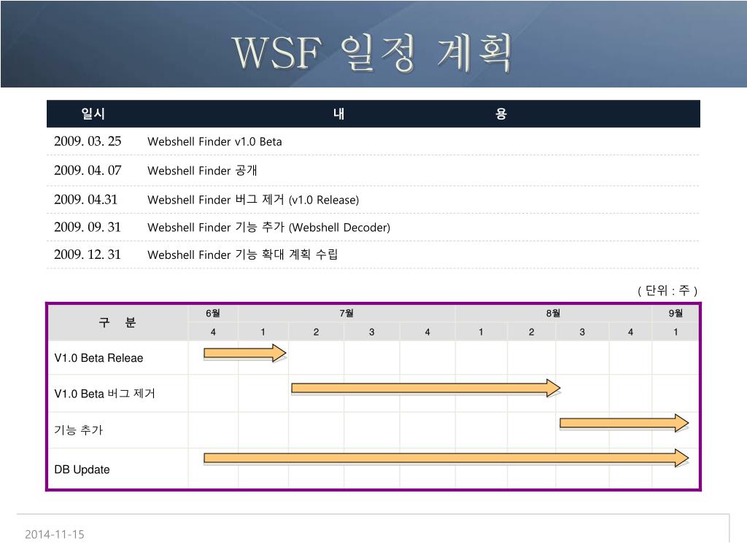Image resolution: width=747 pixels, height=560 pixels.
Task: Click "Webshell Finder 기능 확대 계획 수립" text
Action: (x=242, y=254)
